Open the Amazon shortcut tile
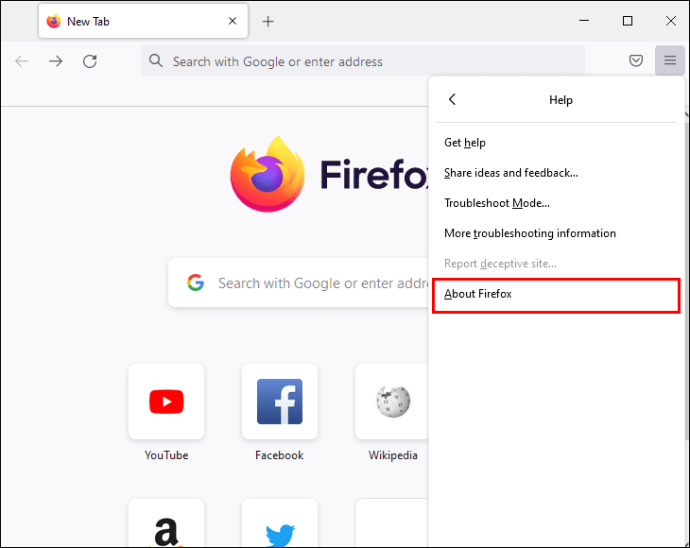 point(166,523)
